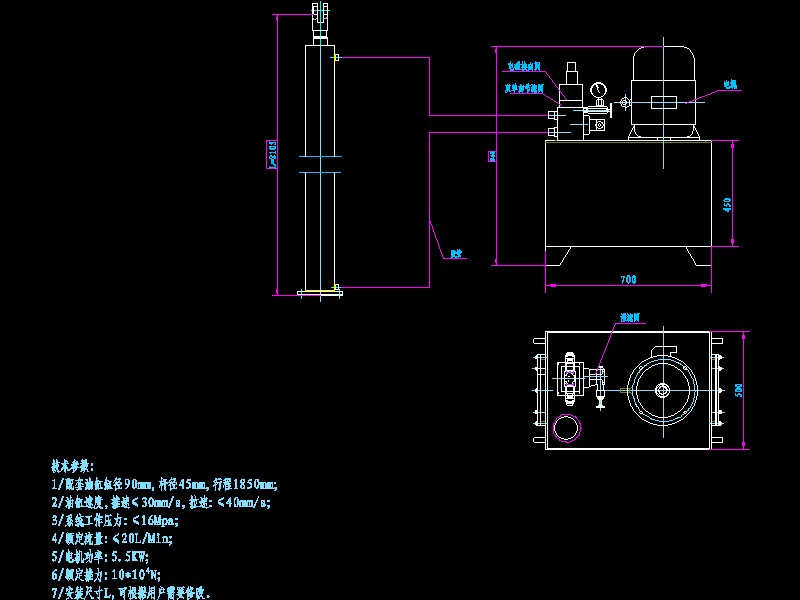
Task: Select the lower hose line from cylinder base
Action: [429, 210]
